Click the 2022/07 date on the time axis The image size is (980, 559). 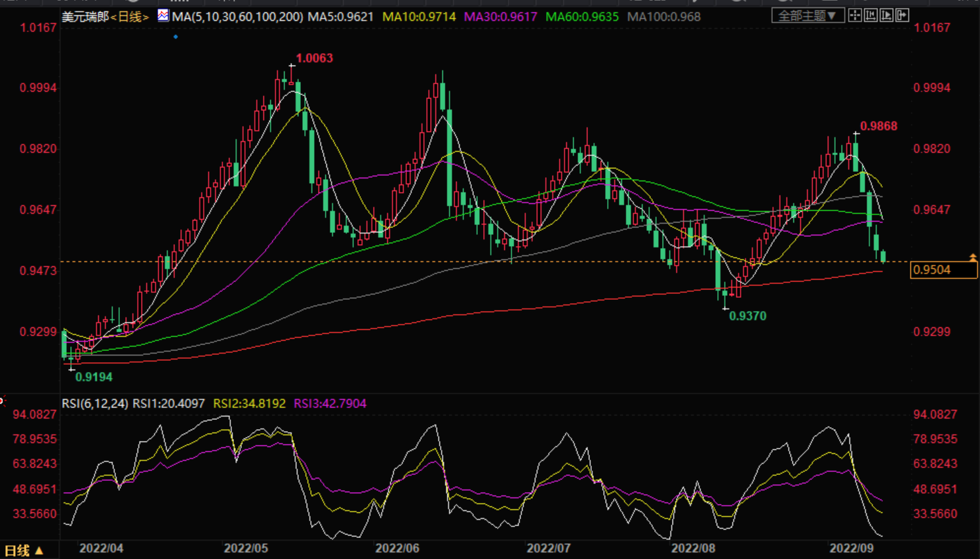548,548
